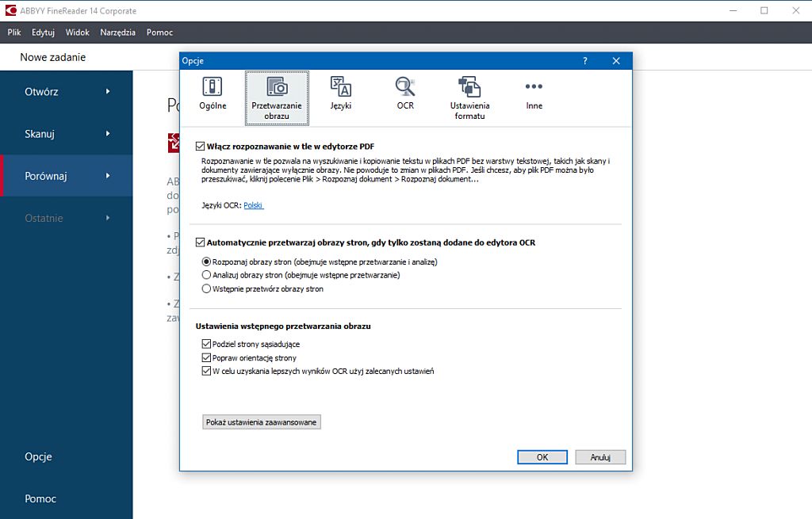Open the Plik menu
812x519 pixels.
tap(14, 32)
